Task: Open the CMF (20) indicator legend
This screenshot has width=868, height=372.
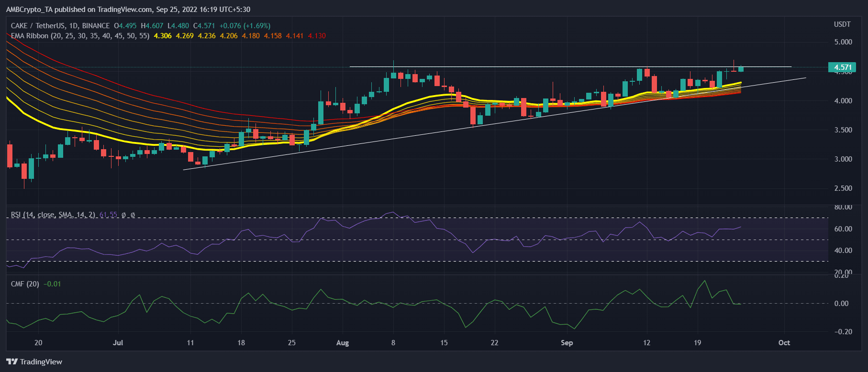Action: click(x=25, y=284)
